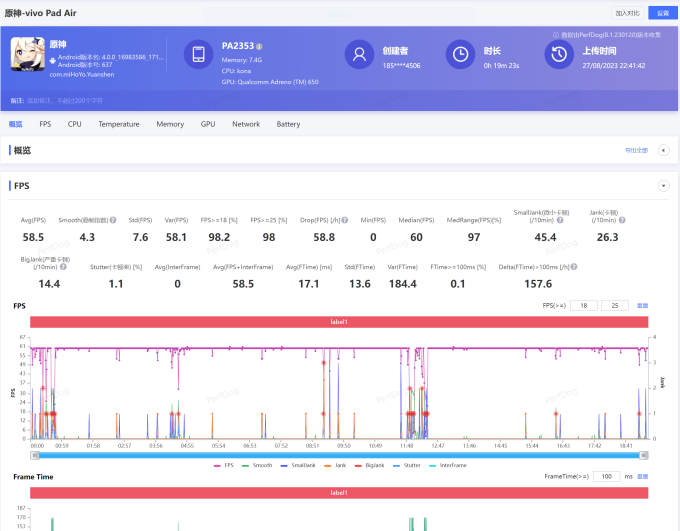Open the Network tab
This screenshot has height=531, width=680.
246,124
